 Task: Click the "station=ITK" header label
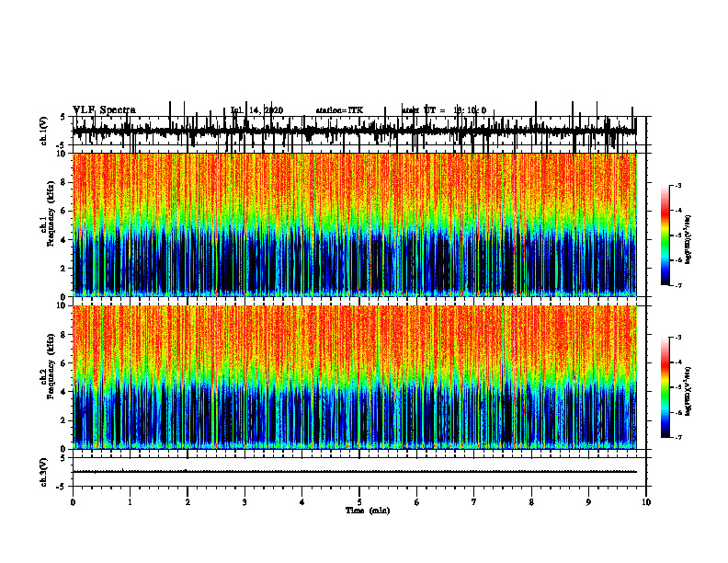point(339,110)
